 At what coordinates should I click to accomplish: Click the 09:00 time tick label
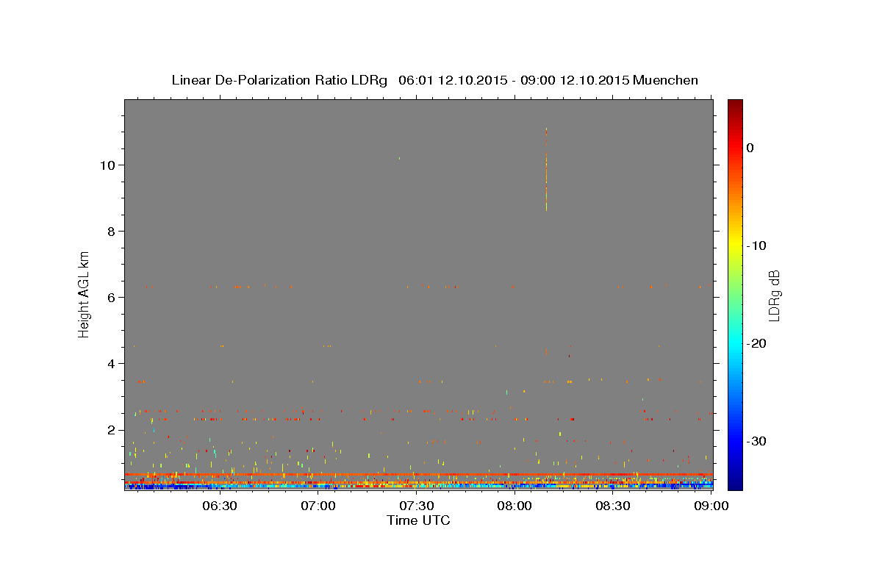point(711,506)
